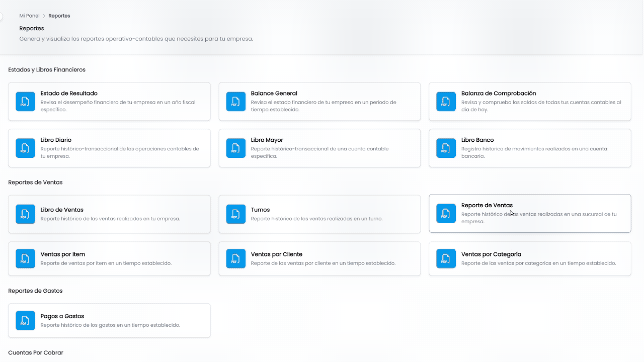This screenshot has width=644, height=362.
Task: Click the 'Reportes de Gastos' section heading
Action: [35, 291]
